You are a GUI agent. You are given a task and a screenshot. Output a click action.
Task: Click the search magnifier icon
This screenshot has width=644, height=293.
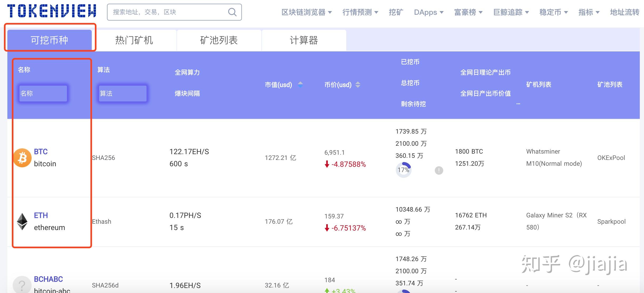(x=232, y=12)
